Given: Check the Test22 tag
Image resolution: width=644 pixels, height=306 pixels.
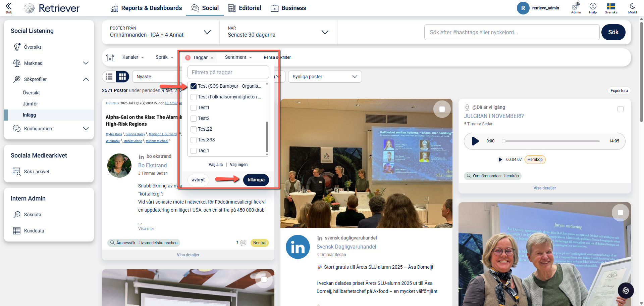Looking at the screenshot, I should coord(194,129).
